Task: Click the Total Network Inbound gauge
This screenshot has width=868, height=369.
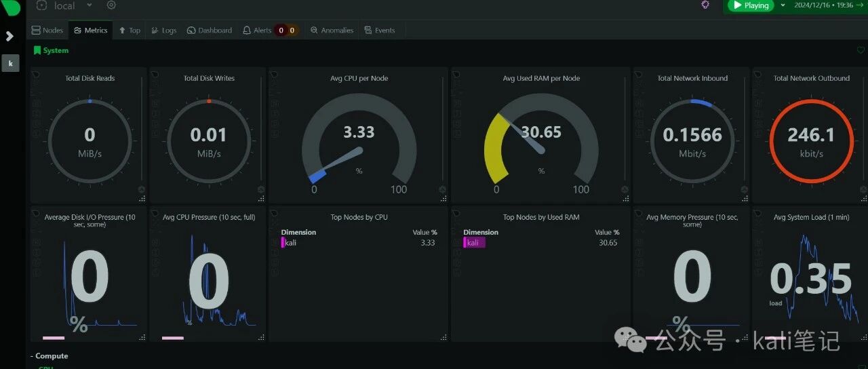Action: pos(692,141)
